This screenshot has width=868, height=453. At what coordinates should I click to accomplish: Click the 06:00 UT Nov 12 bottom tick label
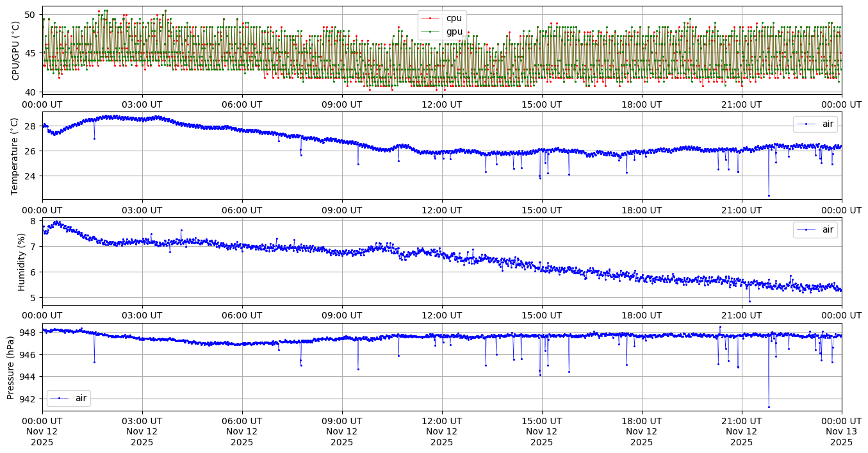242,432
